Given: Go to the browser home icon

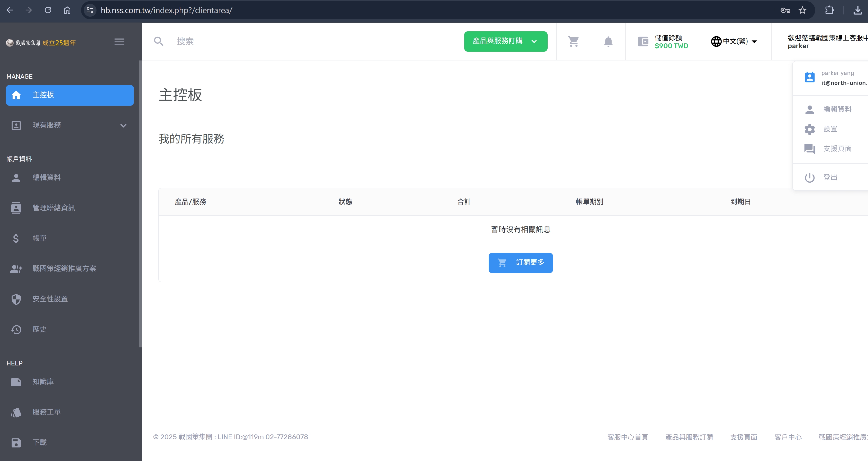Looking at the screenshot, I should (x=67, y=10).
